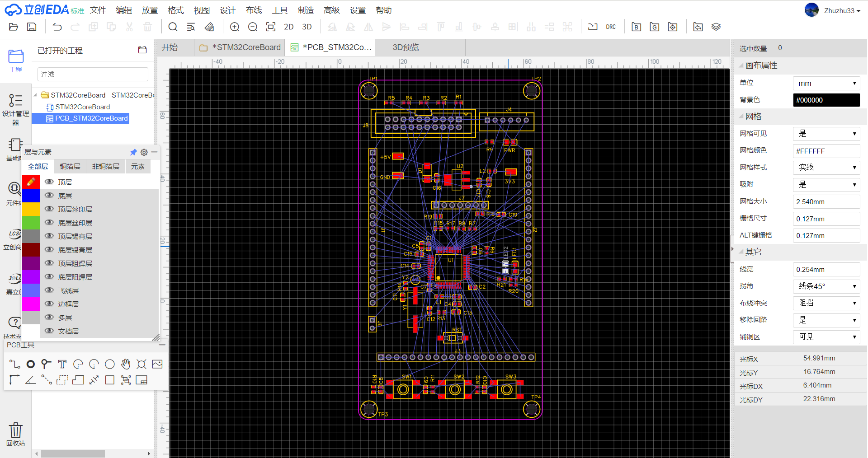
Task: Open the 单位 units dropdown
Action: pos(826,83)
